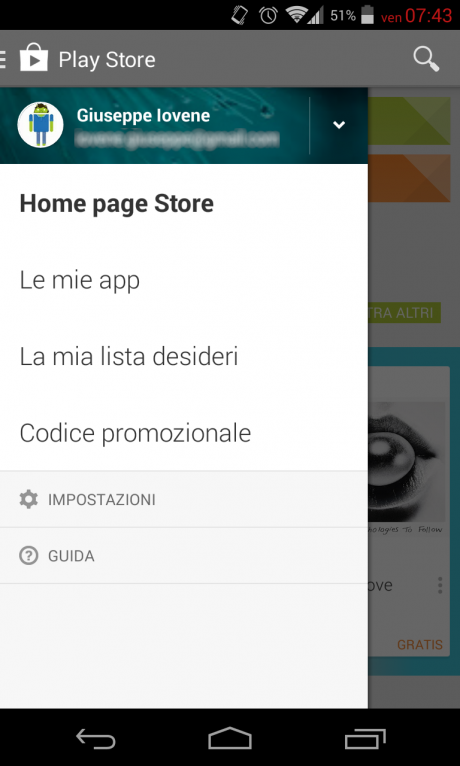Tap the account name Giuseppe Iovene

tap(143, 115)
